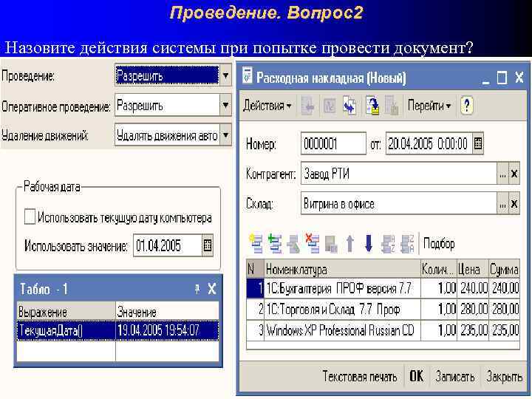The width and height of the screenshot is (532, 399).
Task: Click the Оперативное проведение combo value
Action: pos(167,105)
